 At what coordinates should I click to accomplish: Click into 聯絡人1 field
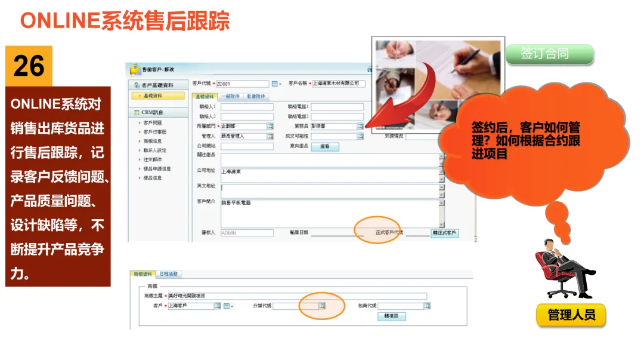[247, 107]
